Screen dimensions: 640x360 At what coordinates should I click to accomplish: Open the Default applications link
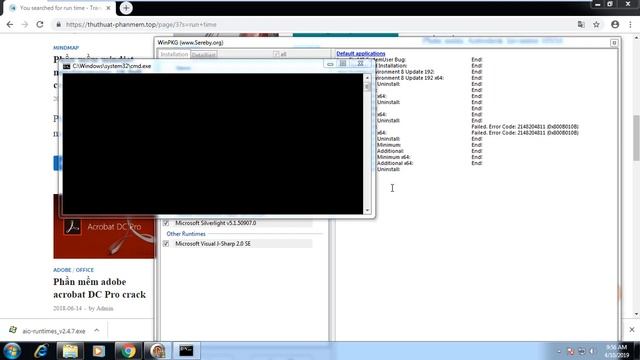pos(360,53)
